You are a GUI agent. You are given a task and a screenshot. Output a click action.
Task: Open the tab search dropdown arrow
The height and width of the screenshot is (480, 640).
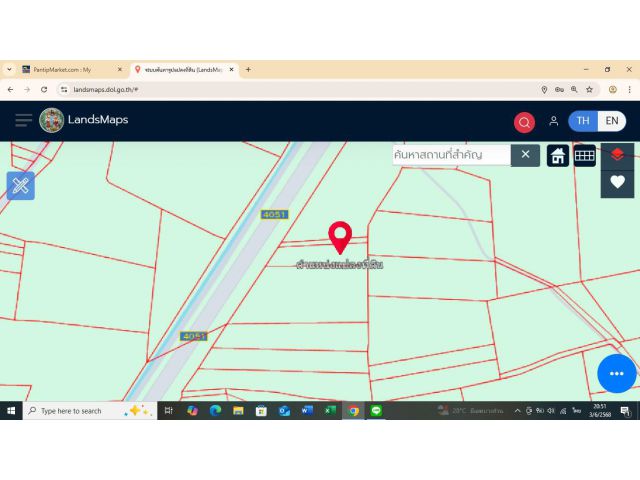point(9,70)
